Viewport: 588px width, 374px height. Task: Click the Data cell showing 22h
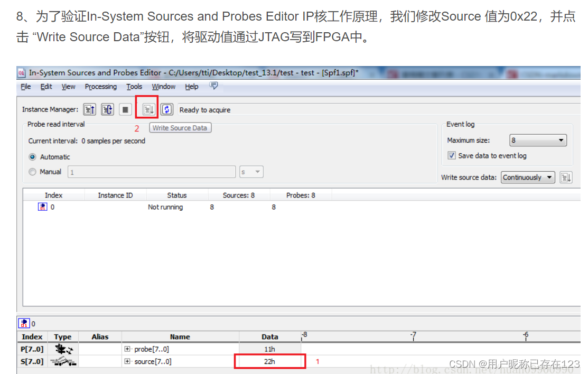point(270,362)
